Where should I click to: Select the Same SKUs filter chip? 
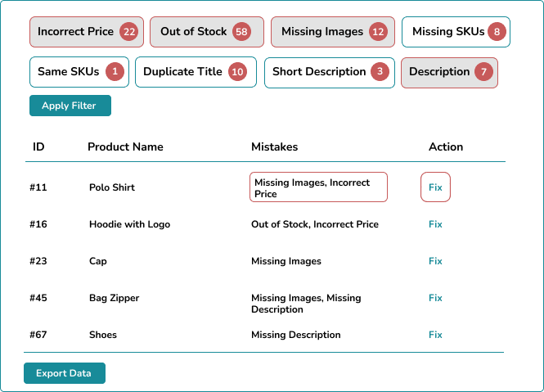coord(79,72)
